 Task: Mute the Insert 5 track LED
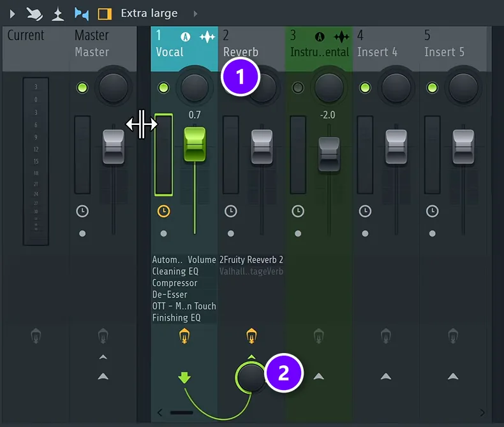(433, 88)
